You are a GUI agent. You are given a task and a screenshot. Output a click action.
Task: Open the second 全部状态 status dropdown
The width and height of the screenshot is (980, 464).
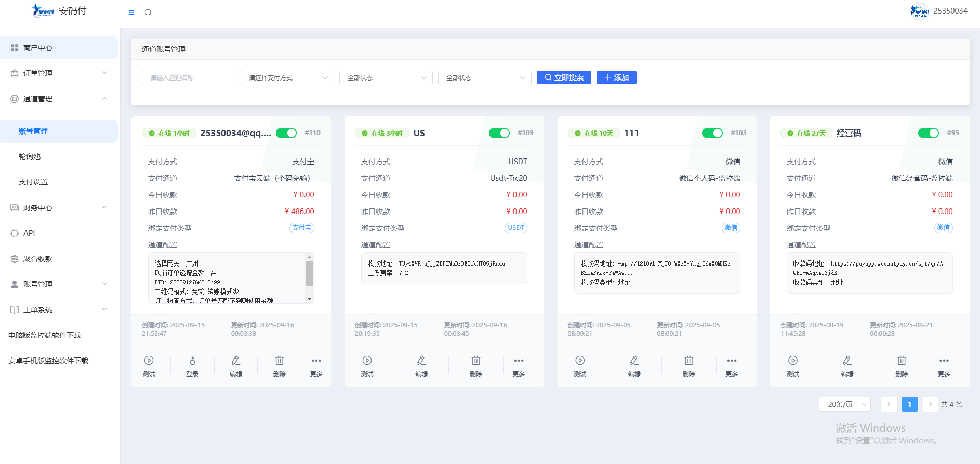485,78
